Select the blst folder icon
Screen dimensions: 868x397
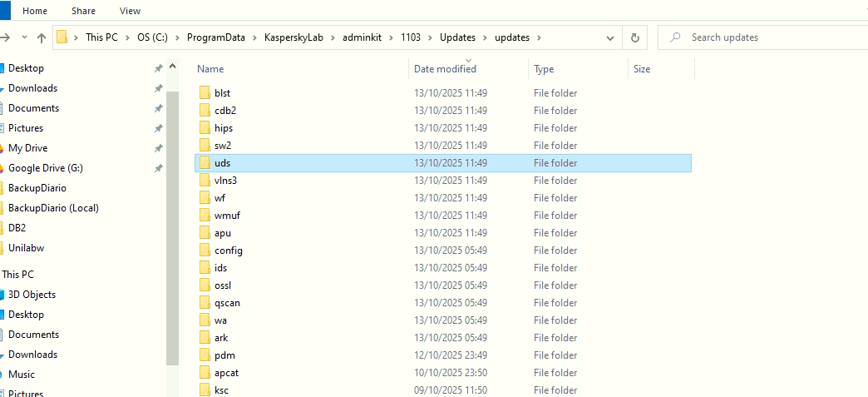coord(205,93)
